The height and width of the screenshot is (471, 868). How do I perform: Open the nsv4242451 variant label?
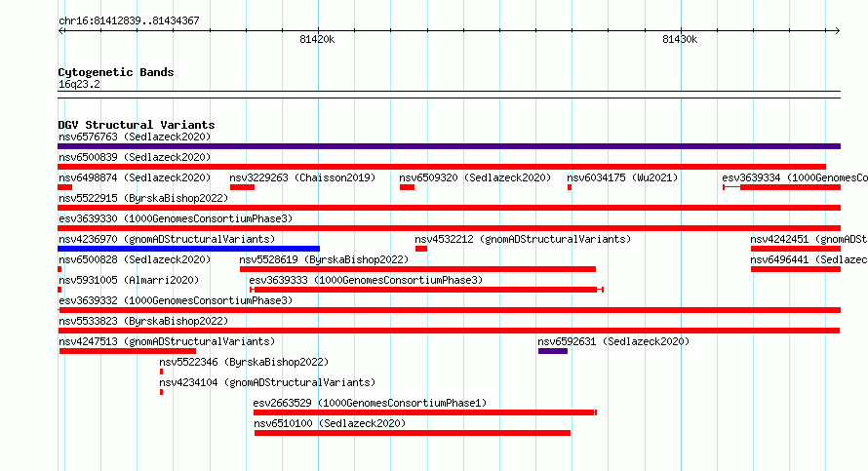point(809,239)
